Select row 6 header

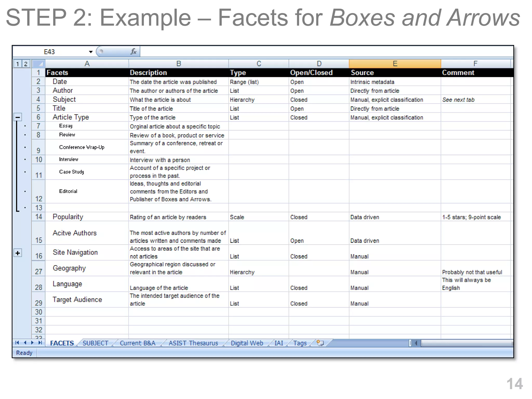point(38,117)
